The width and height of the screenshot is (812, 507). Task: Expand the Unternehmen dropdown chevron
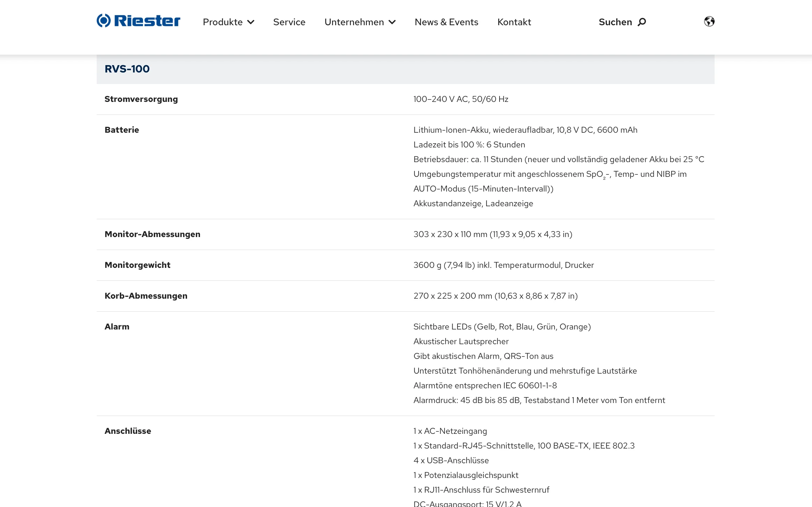392,22
